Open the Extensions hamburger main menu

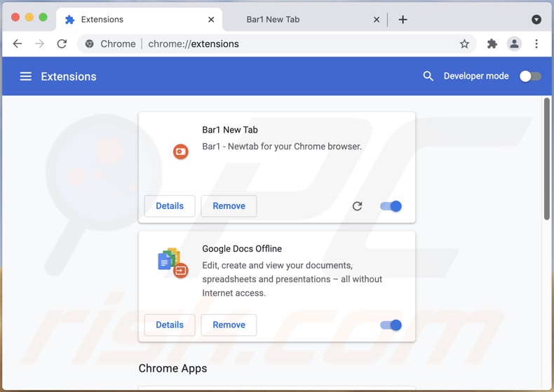[x=25, y=76]
